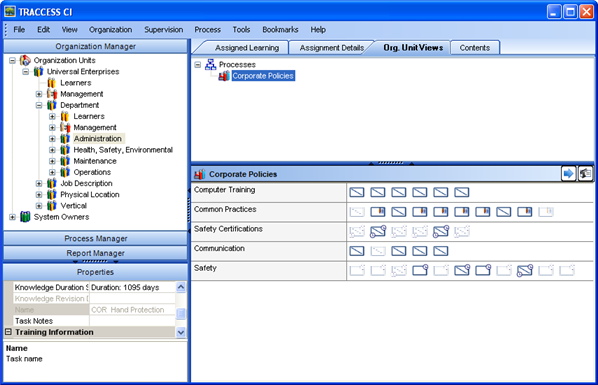This screenshot has width=598, height=385.
Task: Select the last task icon in Computer Training row
Action: pos(462,192)
